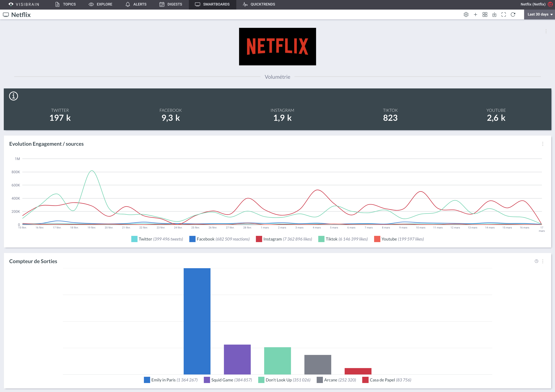Click the grey Arcane bar
Screen dimensions: 555x392
[318, 365]
